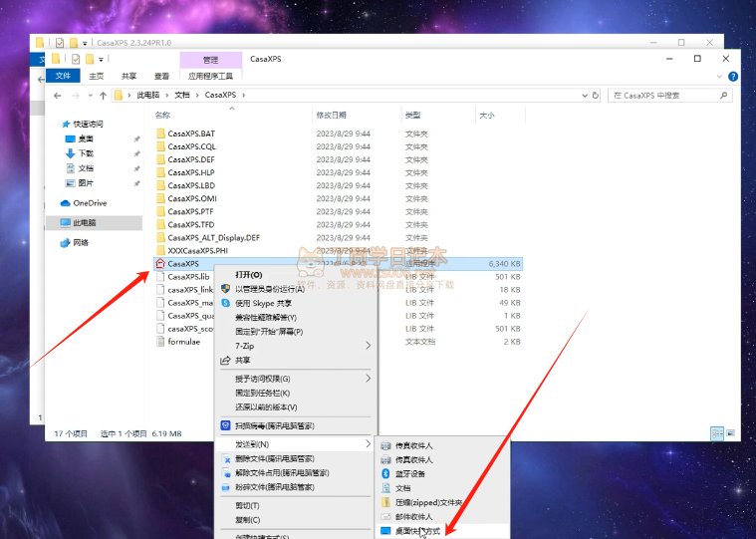Click the CasaXPS.CQL folder icon
The height and width of the screenshot is (539, 756).
click(x=160, y=146)
